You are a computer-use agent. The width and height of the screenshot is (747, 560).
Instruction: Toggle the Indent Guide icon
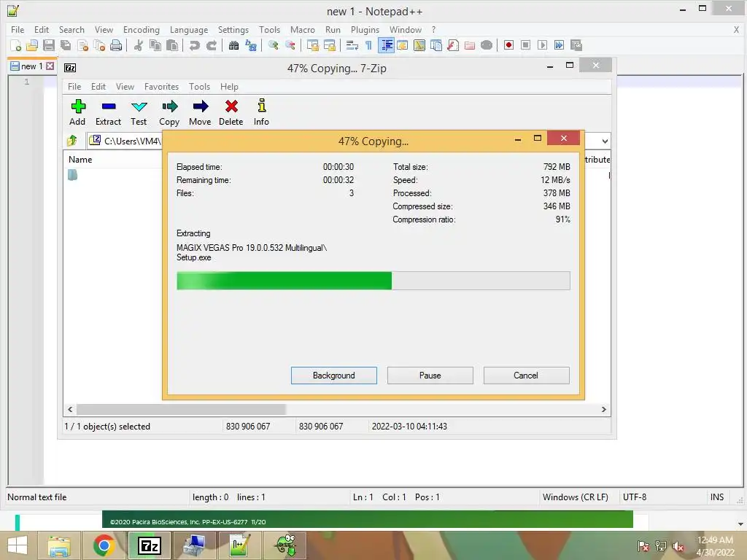386,45
